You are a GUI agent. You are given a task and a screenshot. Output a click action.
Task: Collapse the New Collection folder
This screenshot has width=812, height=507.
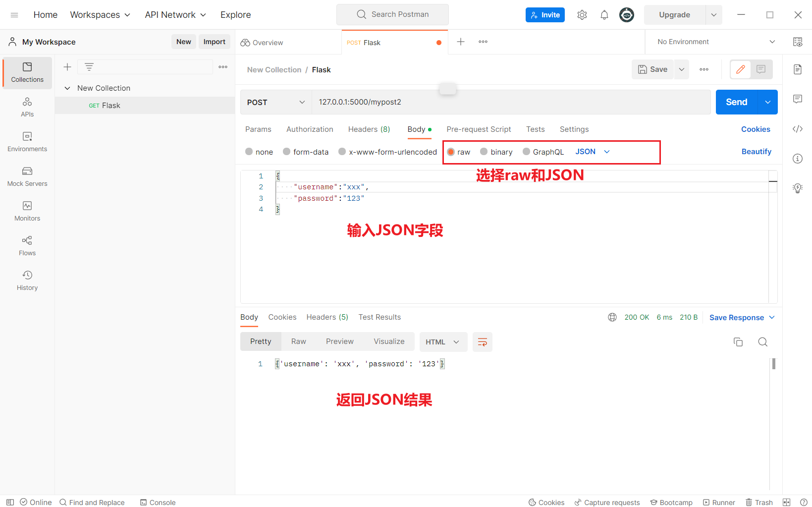[67, 88]
